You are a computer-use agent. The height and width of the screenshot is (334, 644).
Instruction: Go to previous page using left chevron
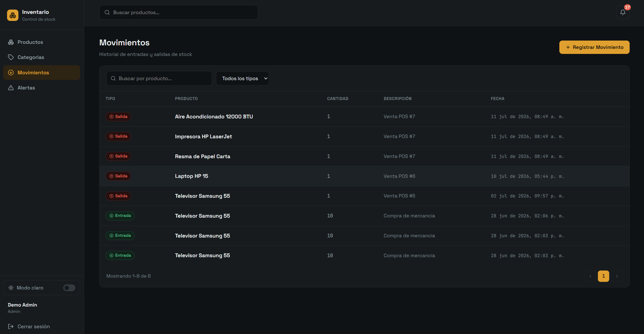coord(590,276)
